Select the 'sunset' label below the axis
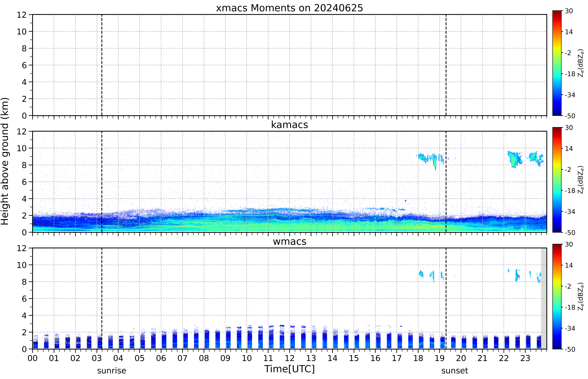 455,371
